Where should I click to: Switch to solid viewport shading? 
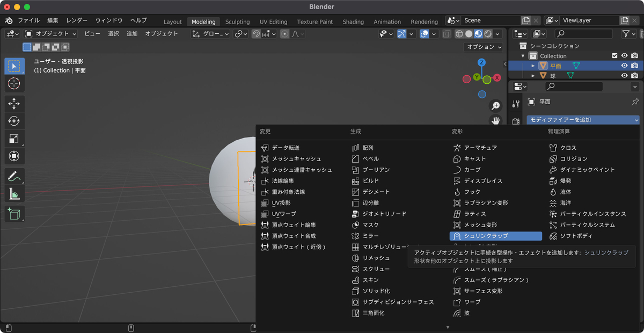click(x=469, y=34)
